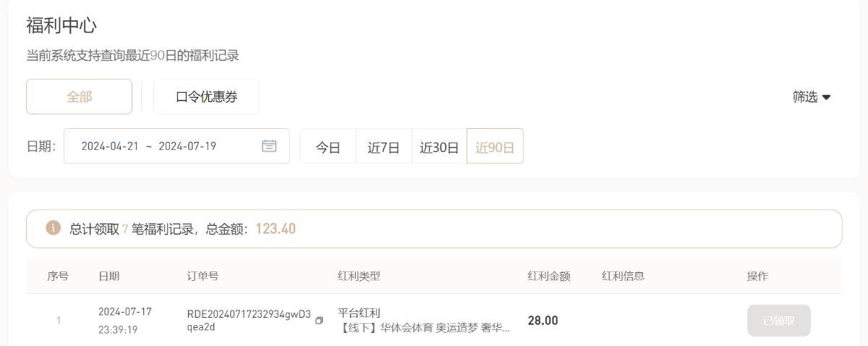The height and width of the screenshot is (346, 868).
Task: Switch to the 口令优惠券 tab
Action: click(x=206, y=97)
